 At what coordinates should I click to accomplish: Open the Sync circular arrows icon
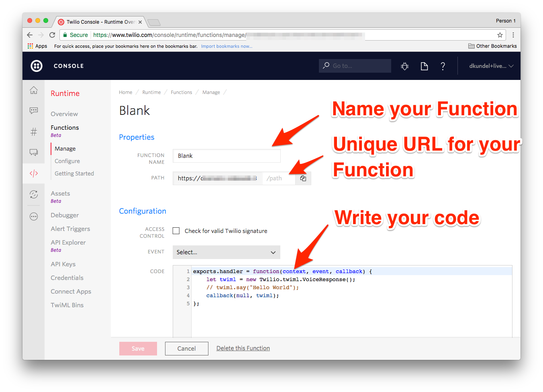[34, 194]
